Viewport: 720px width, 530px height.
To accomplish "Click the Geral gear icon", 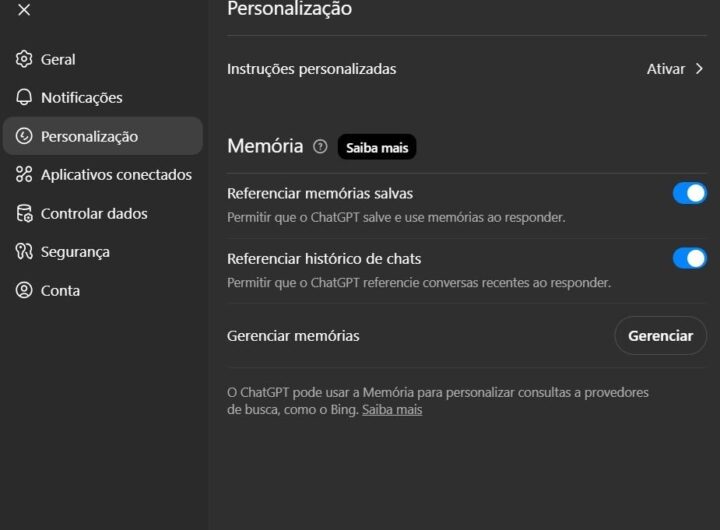I will (24, 59).
